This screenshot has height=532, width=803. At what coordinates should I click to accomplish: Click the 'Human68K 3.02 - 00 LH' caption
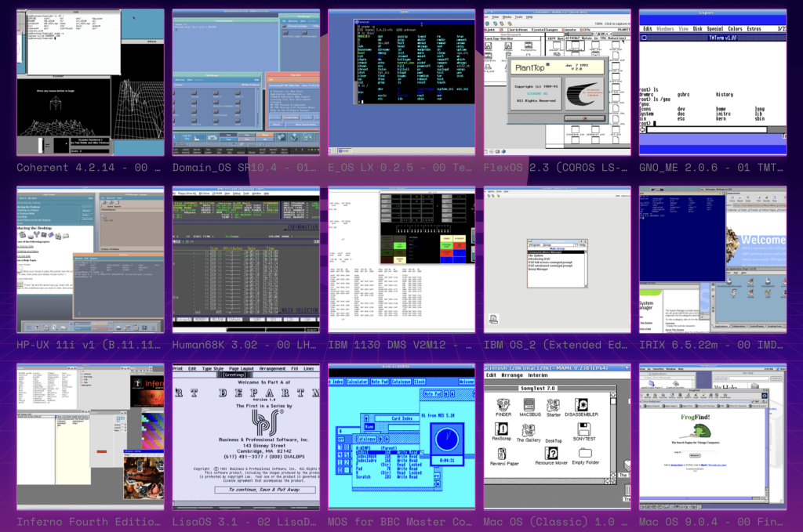[245, 345]
